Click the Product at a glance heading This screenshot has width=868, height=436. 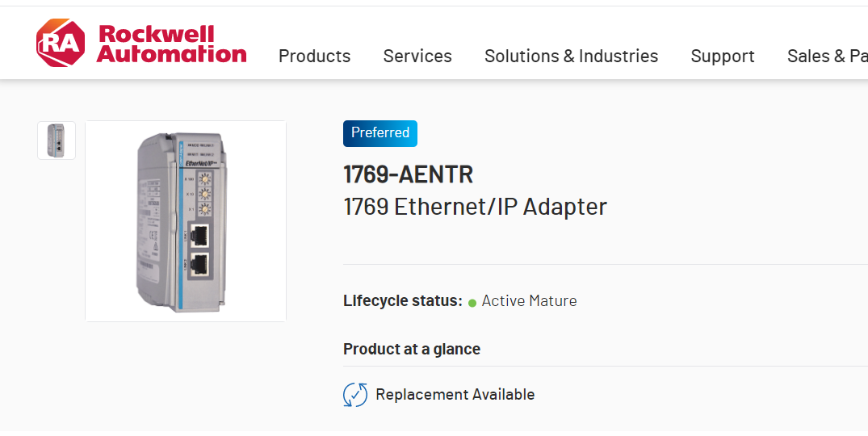(x=412, y=349)
